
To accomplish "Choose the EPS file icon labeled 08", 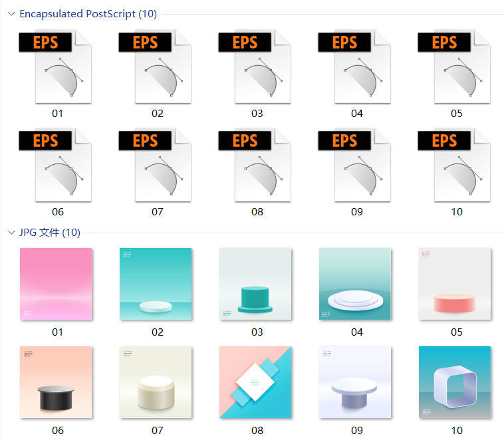I will [255, 165].
